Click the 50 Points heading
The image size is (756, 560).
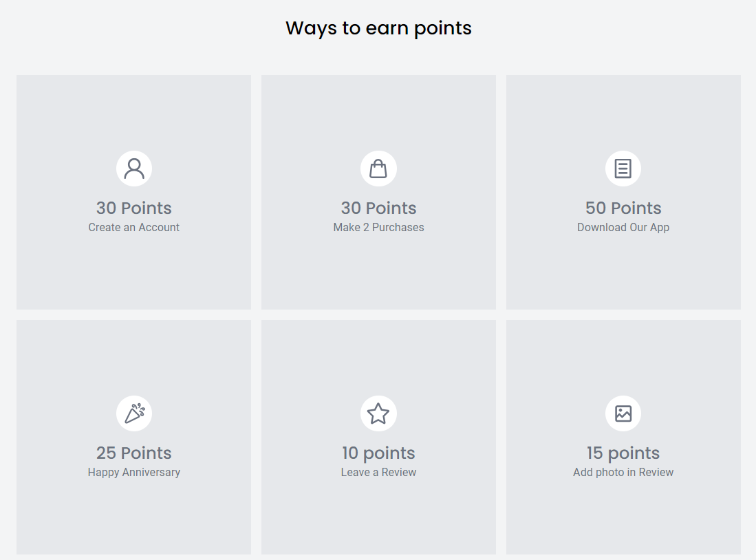pos(623,208)
